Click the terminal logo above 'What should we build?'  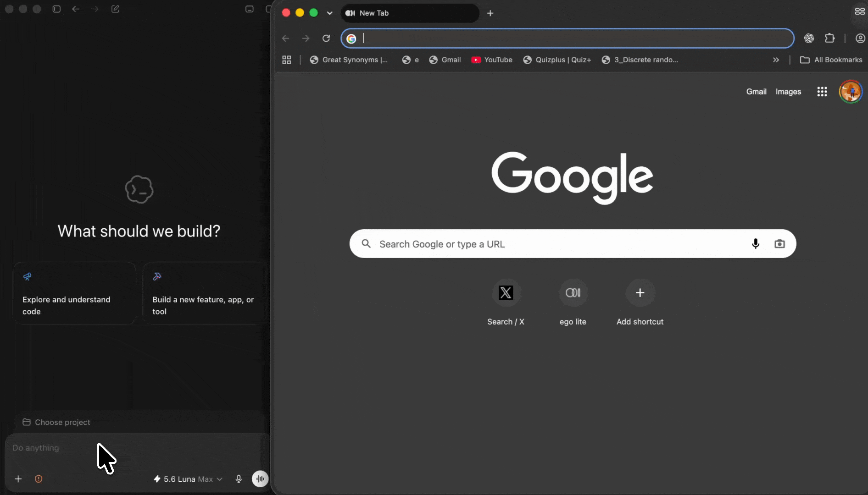139,189
